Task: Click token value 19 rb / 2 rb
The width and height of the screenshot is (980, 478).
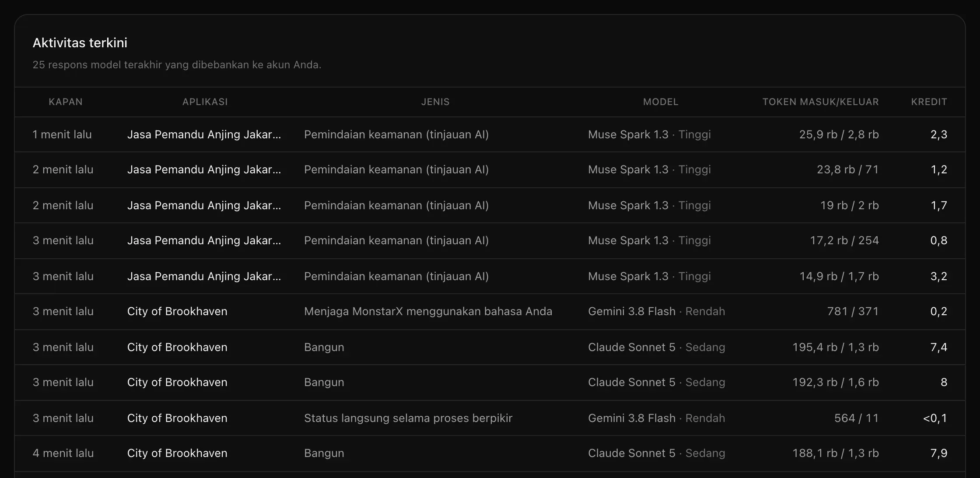Action: pyautogui.click(x=850, y=205)
